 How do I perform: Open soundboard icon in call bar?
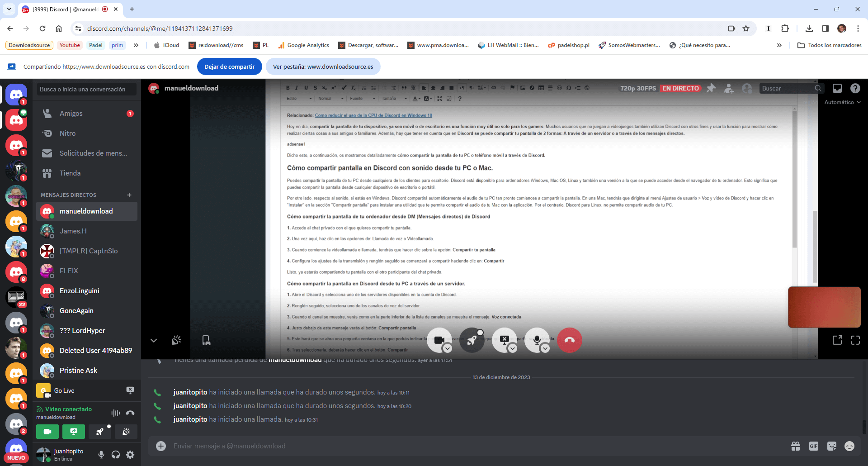176,340
